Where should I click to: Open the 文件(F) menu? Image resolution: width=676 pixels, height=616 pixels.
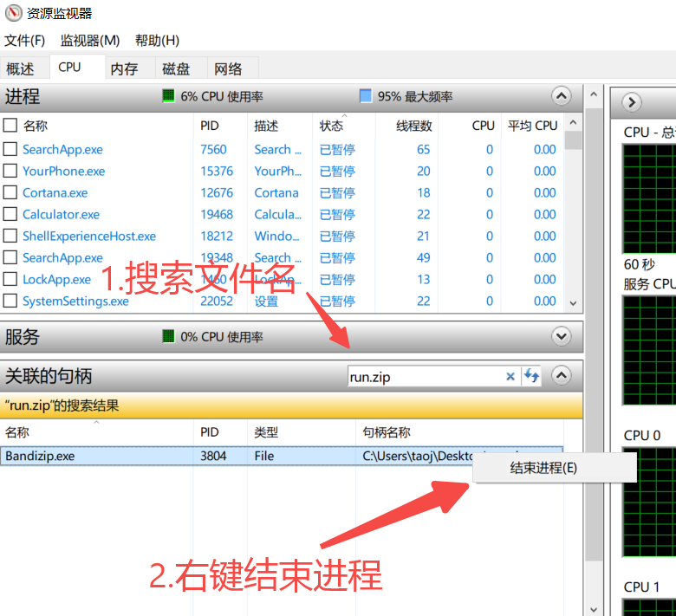click(24, 41)
